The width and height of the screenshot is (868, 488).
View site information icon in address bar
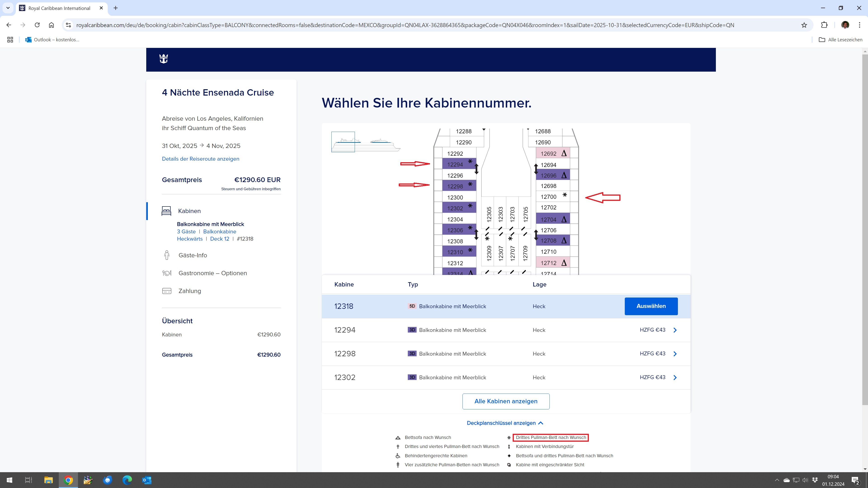tap(68, 25)
